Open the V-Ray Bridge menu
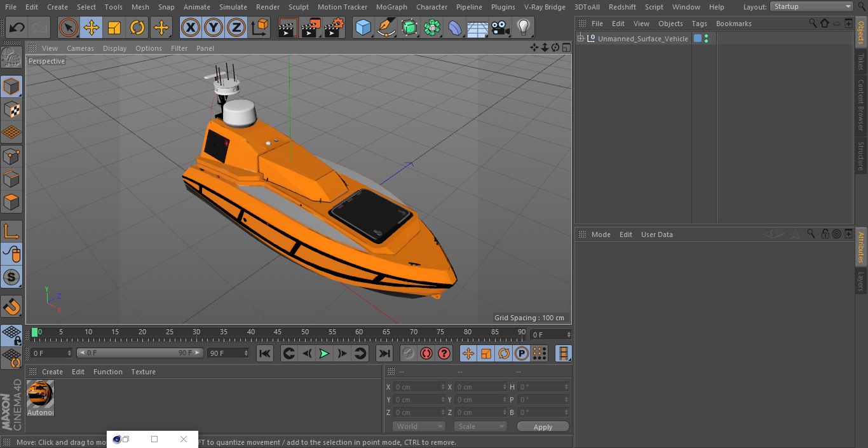Viewport: 868px width, 448px height. [x=545, y=7]
